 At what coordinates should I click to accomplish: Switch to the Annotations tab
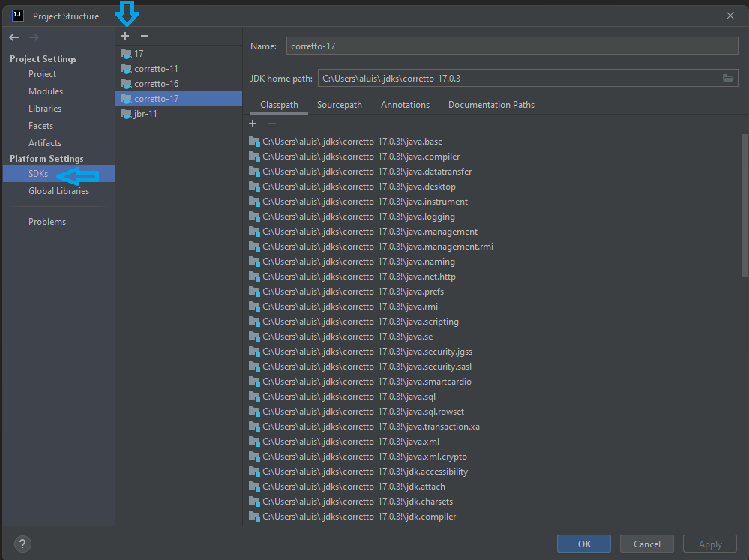405,105
